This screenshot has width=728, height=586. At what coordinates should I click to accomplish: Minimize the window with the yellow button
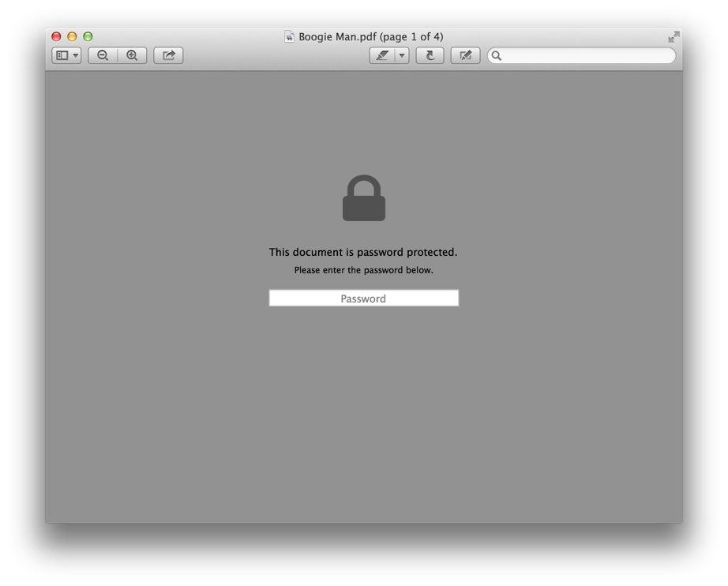pos(72,36)
